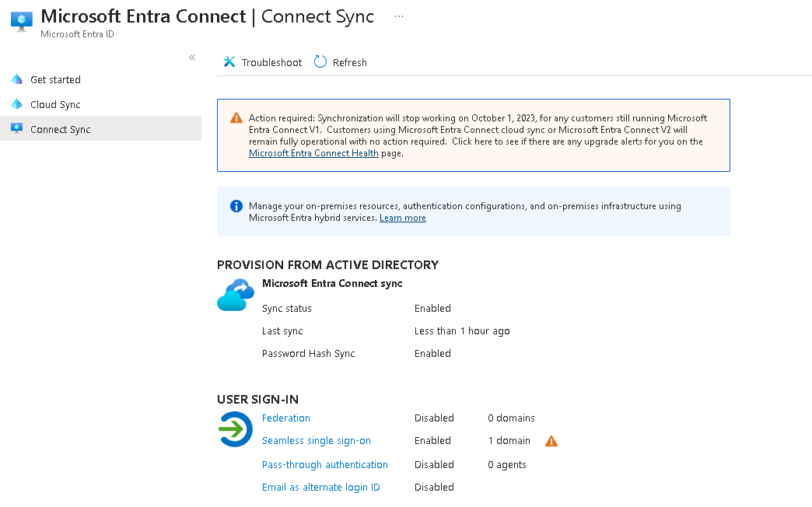Open the Federation link
Screen dimensions: 812x507
(x=286, y=418)
